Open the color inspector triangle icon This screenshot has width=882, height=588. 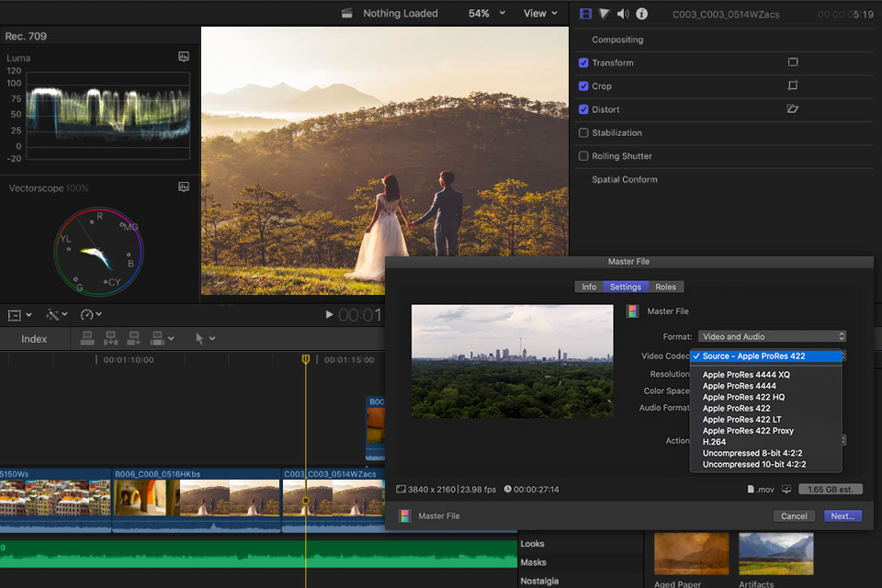coord(604,14)
